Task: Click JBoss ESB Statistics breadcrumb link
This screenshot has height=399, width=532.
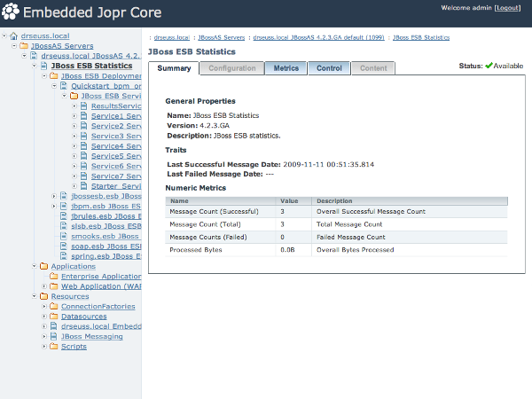Action: click(421, 37)
